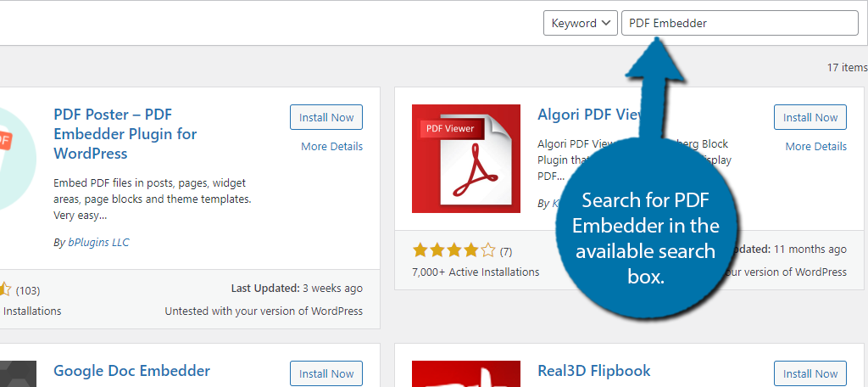Click the PDF Embedder search box
The height and width of the screenshot is (387, 868).
pos(739,23)
